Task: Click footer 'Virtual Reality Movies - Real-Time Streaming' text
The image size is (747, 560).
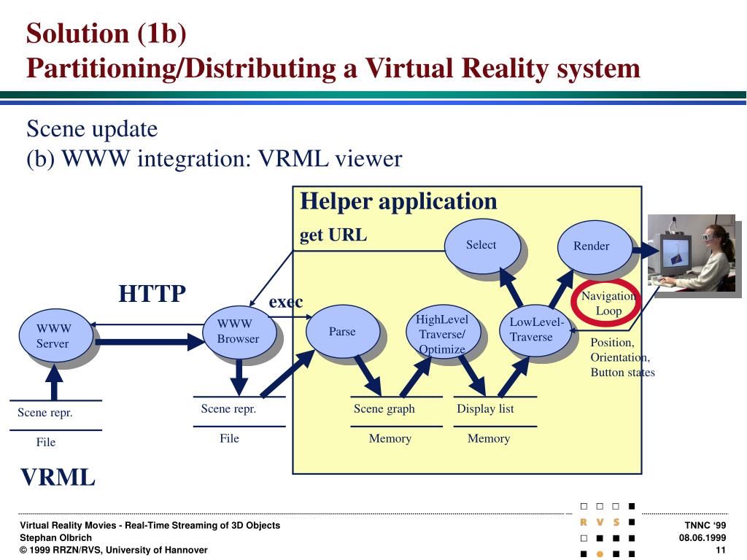Action: pyautogui.click(x=150, y=525)
